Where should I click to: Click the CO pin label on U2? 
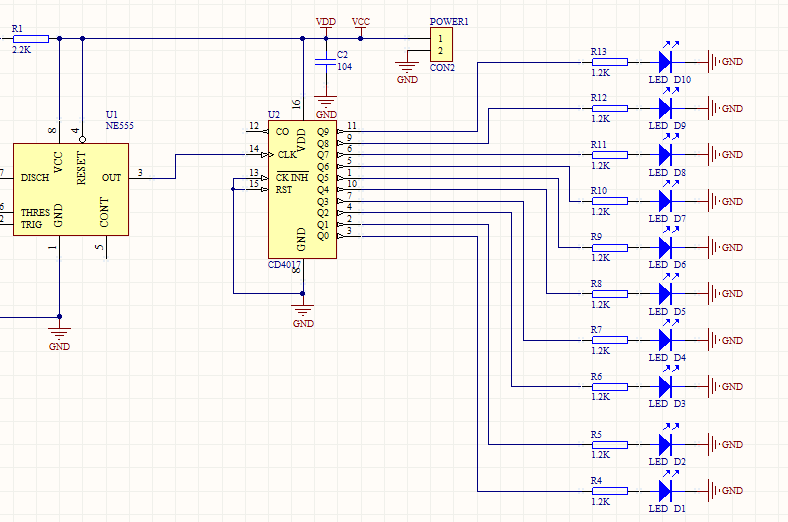pyautogui.click(x=282, y=132)
